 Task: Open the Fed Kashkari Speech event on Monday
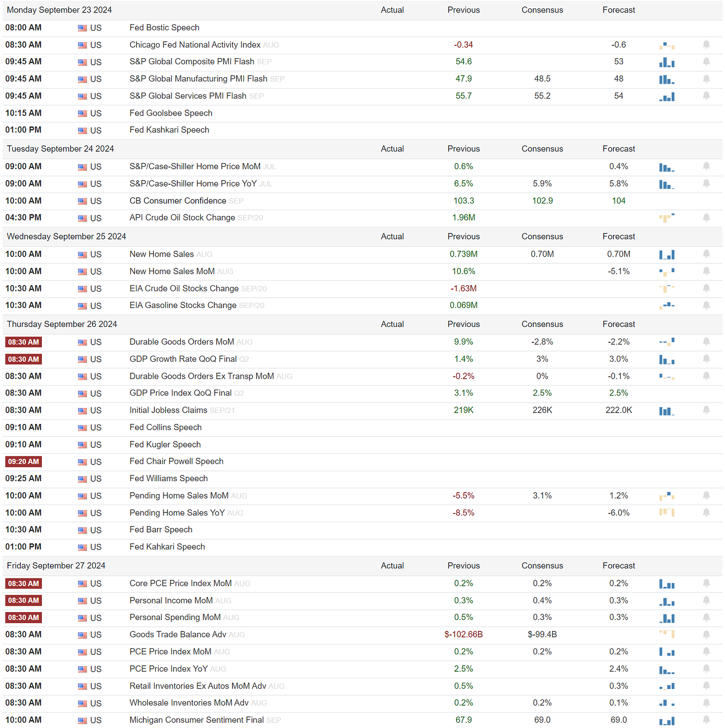[169, 130]
